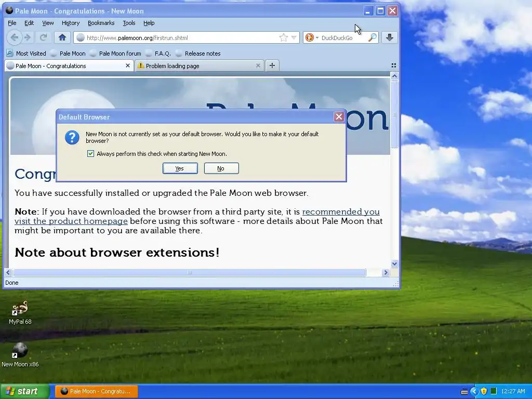The height and width of the screenshot is (399, 532).
Task: Open the green tray monitor icon
Action: (x=494, y=391)
